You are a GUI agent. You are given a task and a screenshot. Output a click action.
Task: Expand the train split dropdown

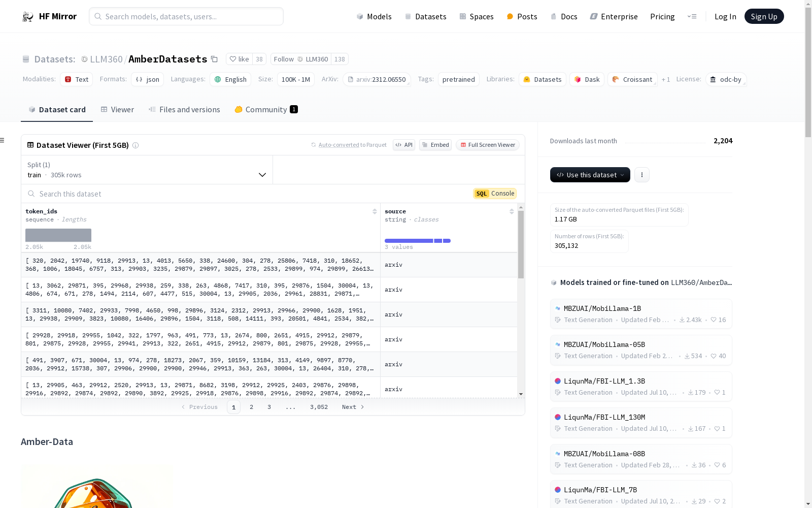(x=147, y=170)
